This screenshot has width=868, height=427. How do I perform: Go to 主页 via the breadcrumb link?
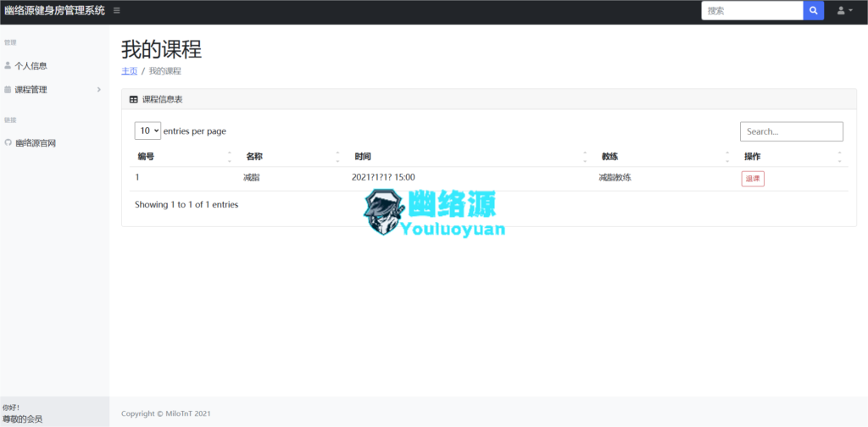(129, 71)
